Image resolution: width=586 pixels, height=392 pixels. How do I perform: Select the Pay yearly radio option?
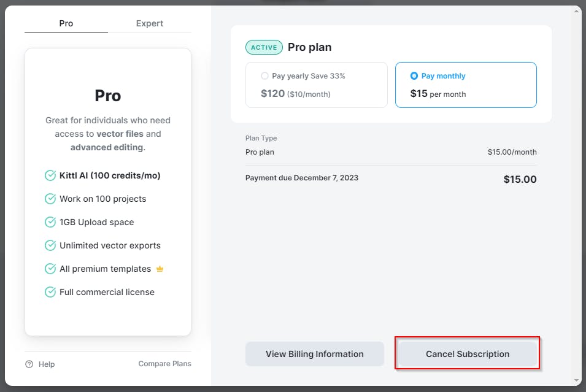pos(264,76)
